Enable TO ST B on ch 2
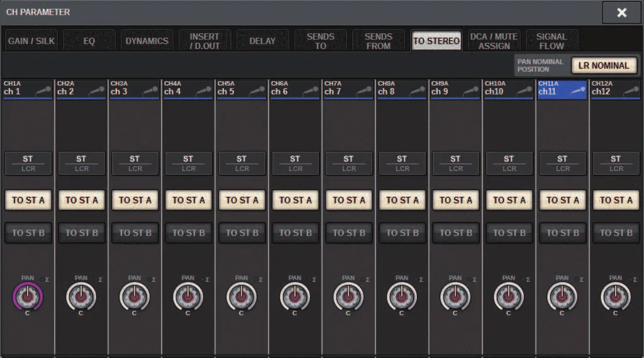Image resolution: width=644 pixels, height=358 pixels. click(x=82, y=233)
